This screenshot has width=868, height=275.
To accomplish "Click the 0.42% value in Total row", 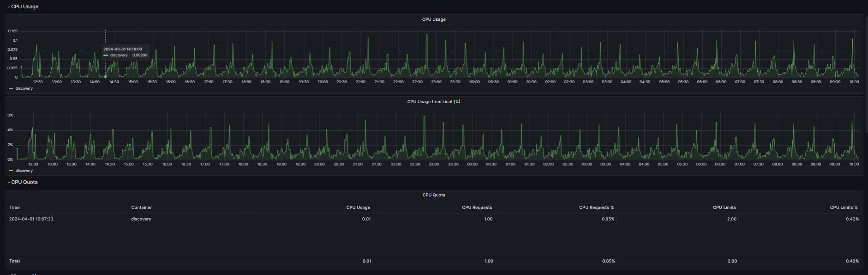I will pyautogui.click(x=852, y=261).
